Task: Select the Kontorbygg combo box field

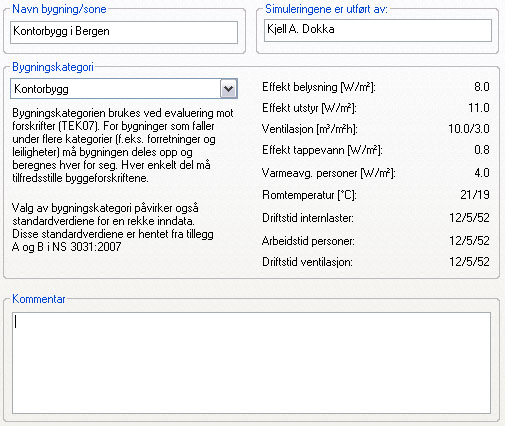Action: (124, 89)
